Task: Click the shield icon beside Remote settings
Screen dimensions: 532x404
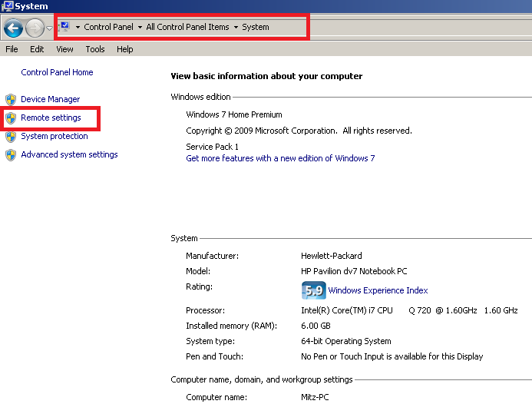Action: pyautogui.click(x=11, y=118)
